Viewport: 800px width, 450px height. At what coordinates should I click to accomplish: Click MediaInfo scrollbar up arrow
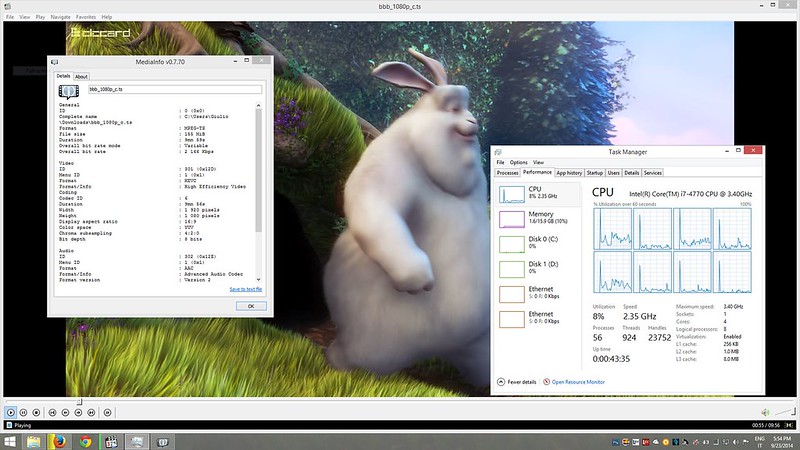coord(258,106)
